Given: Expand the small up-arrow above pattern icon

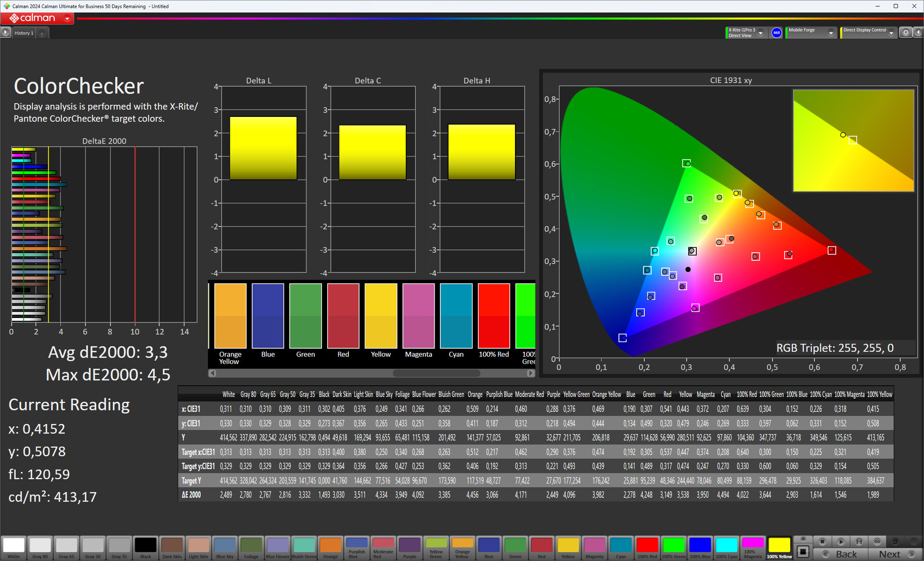Looking at the screenshot, I should [x=803, y=539].
